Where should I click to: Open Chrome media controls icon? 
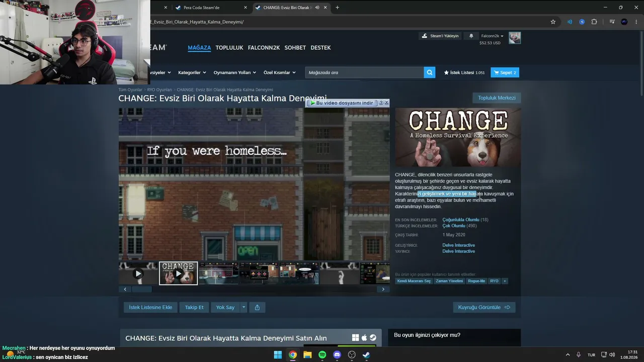click(612, 22)
